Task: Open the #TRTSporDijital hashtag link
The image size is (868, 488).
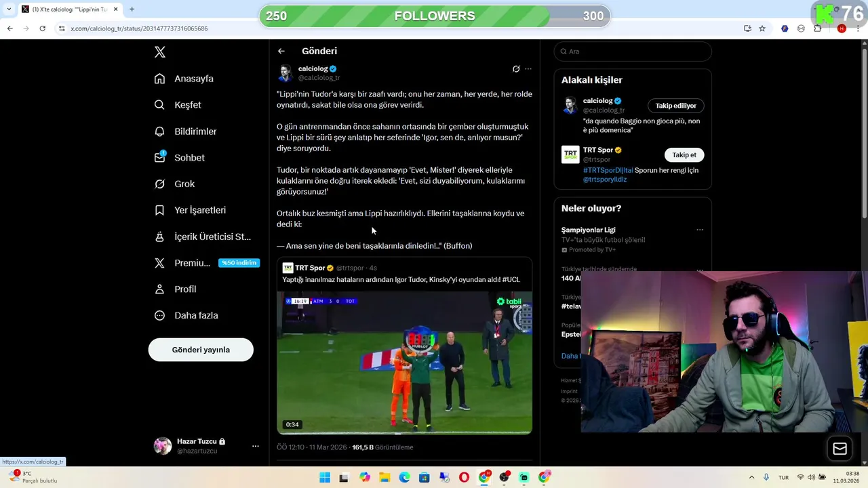Action: coord(608,170)
